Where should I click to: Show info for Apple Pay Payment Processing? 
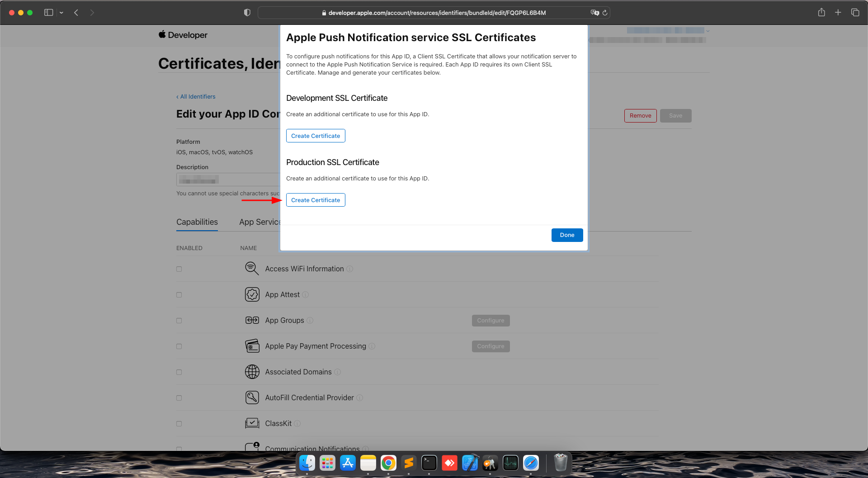click(372, 346)
